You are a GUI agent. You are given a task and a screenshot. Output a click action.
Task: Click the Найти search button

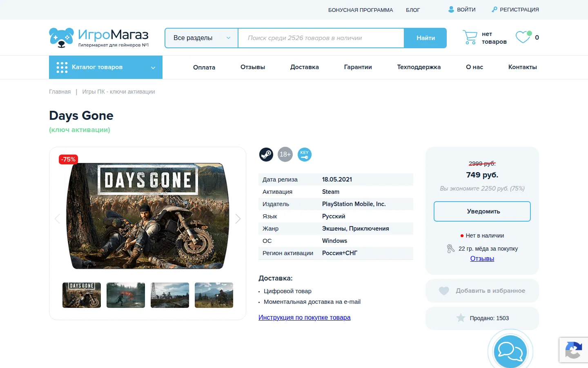point(425,38)
